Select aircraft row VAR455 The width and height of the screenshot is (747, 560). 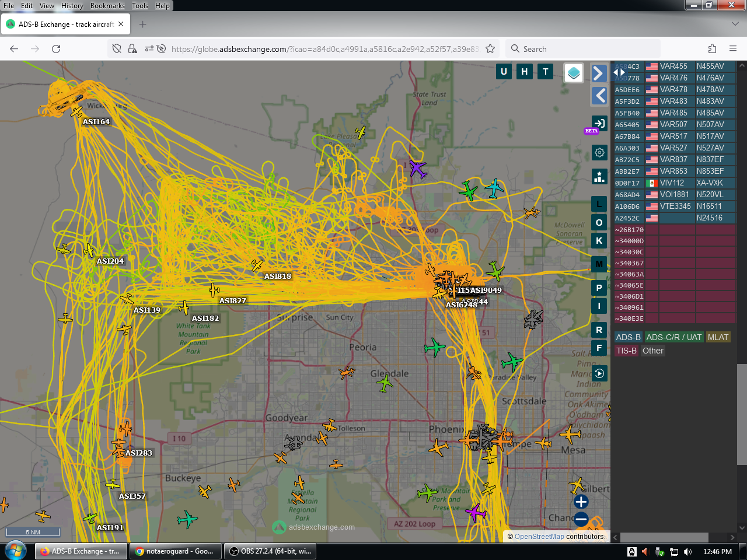click(675, 66)
